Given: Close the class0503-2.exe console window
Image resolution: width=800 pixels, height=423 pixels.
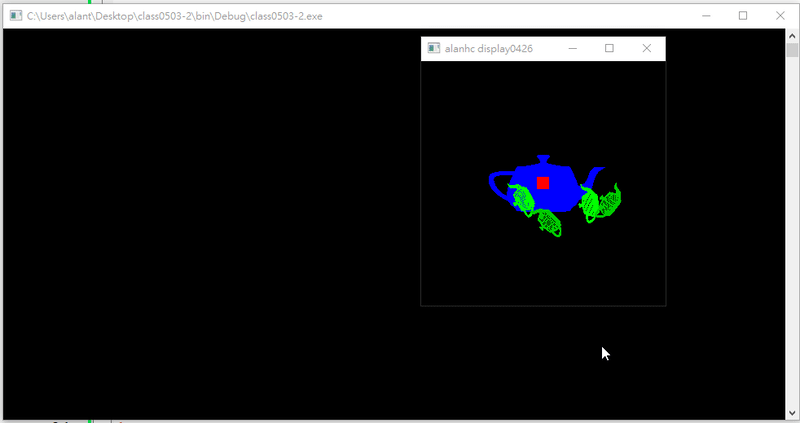Looking at the screenshot, I should click(780, 16).
